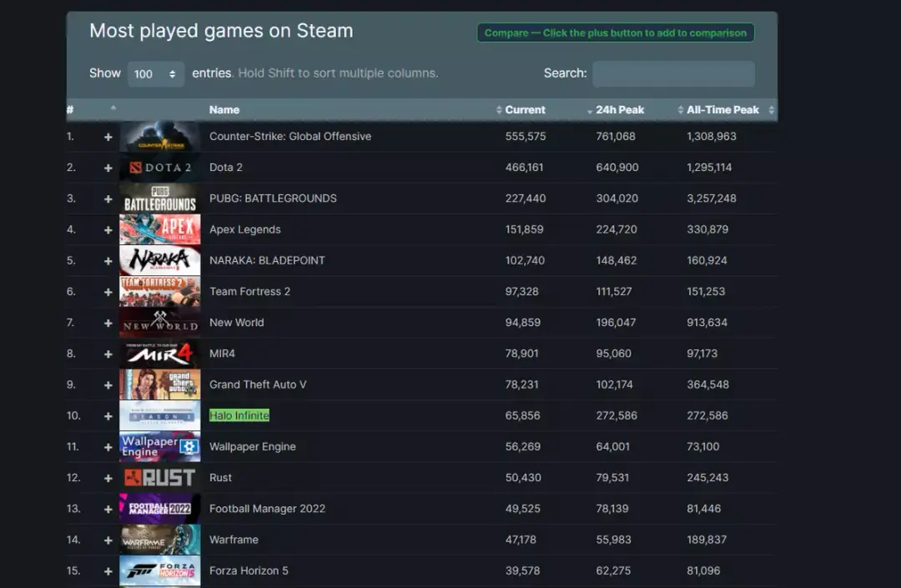This screenshot has width=901, height=588.
Task: Add NARAKA: BLADEPOINT to comparison
Action: (108, 261)
